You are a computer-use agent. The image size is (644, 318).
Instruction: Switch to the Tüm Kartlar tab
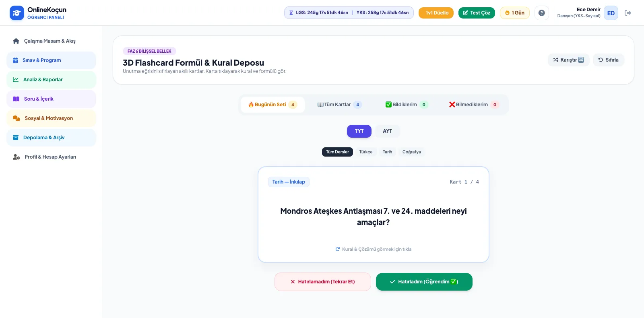click(340, 105)
